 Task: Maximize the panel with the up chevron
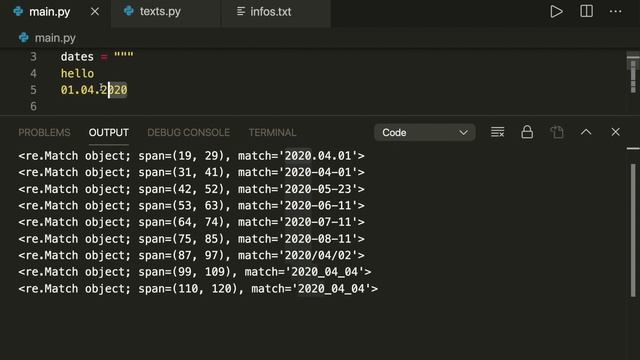[x=586, y=132]
